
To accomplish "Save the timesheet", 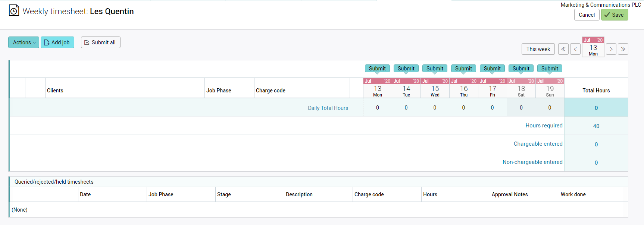I will pyautogui.click(x=614, y=15).
